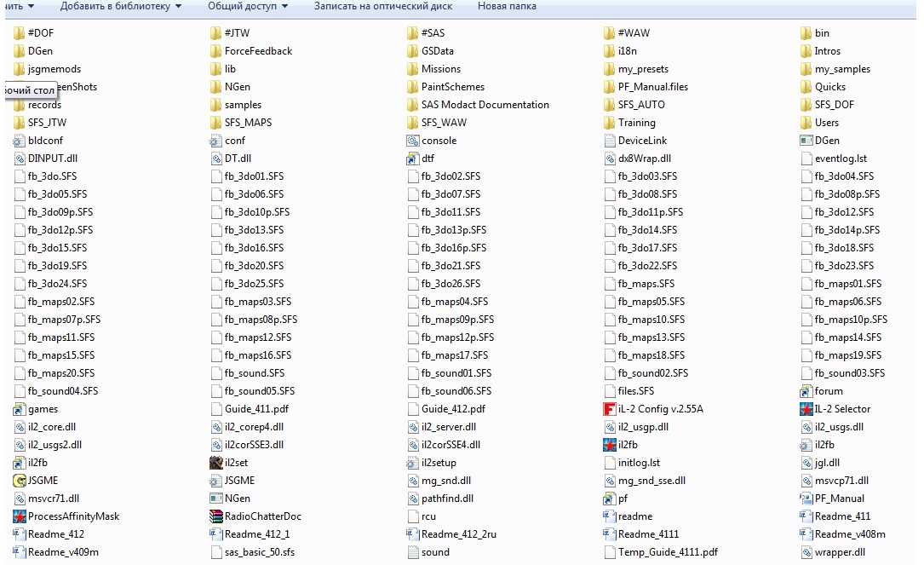
Task: Select the Quicks folder
Action: pos(824,87)
